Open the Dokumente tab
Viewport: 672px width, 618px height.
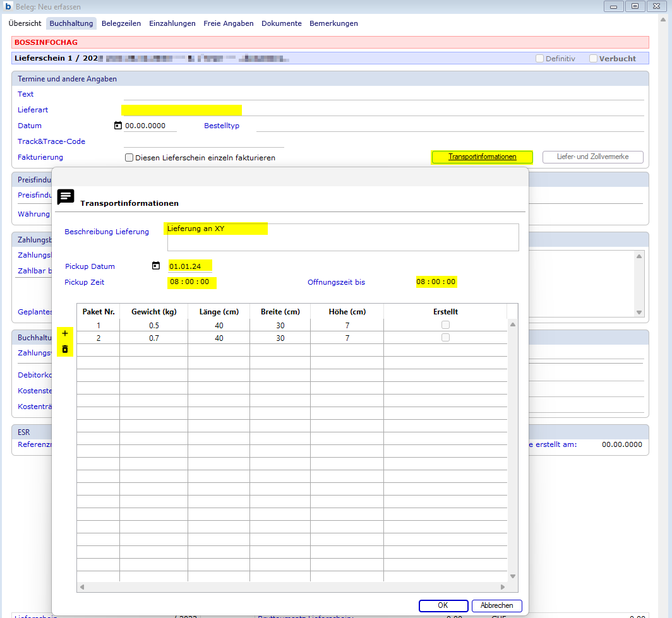[282, 23]
